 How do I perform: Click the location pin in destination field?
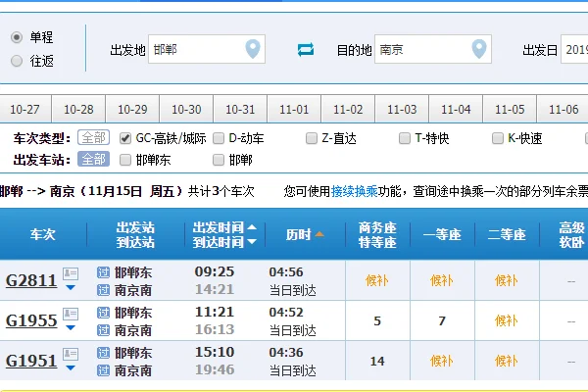[x=479, y=49]
